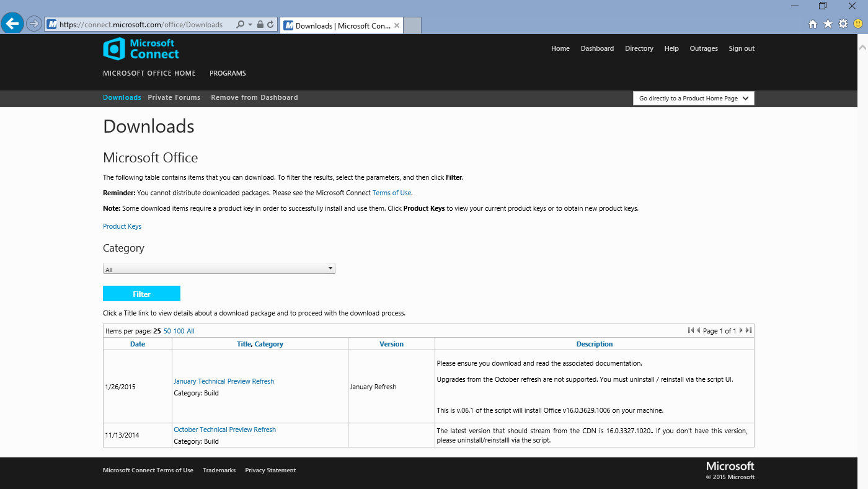868x489 pixels.
Task: Open the Terms of Use link in Reminder
Action: pos(392,193)
